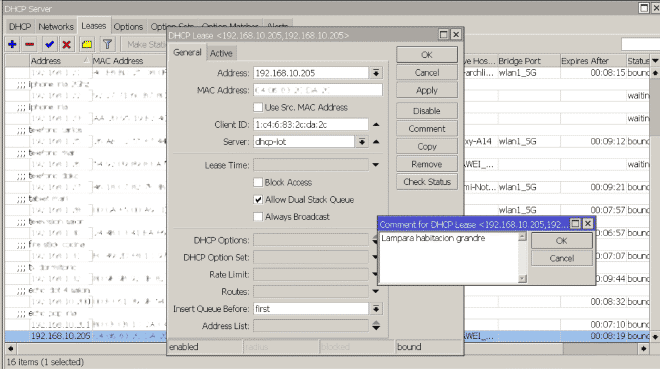The height and width of the screenshot is (369, 660).
Task: Click Apply button
Action: tap(427, 90)
